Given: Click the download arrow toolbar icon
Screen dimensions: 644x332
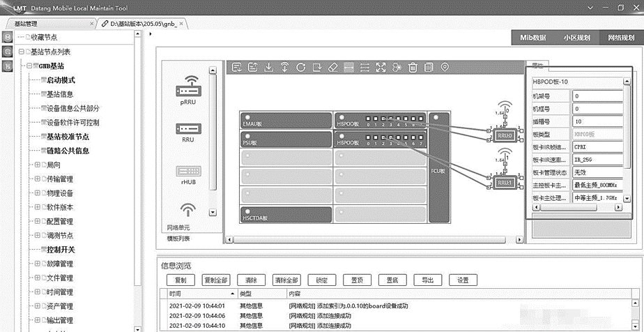Looking at the screenshot, I should 268,68.
